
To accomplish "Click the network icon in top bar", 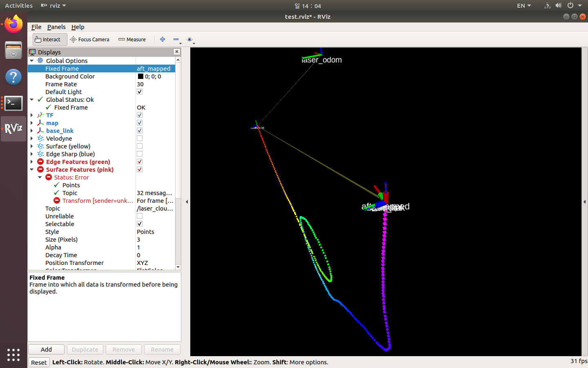I will (x=547, y=6).
